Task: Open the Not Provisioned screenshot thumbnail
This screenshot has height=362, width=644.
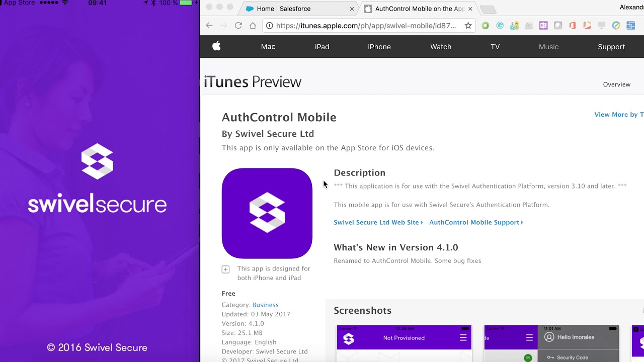Action: coord(404,343)
